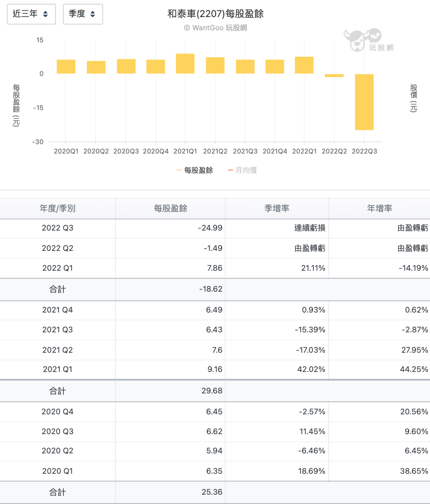Screen dimensions: 430x504
Task: Select the 2021 Q1 table row
Action: (x=215, y=370)
